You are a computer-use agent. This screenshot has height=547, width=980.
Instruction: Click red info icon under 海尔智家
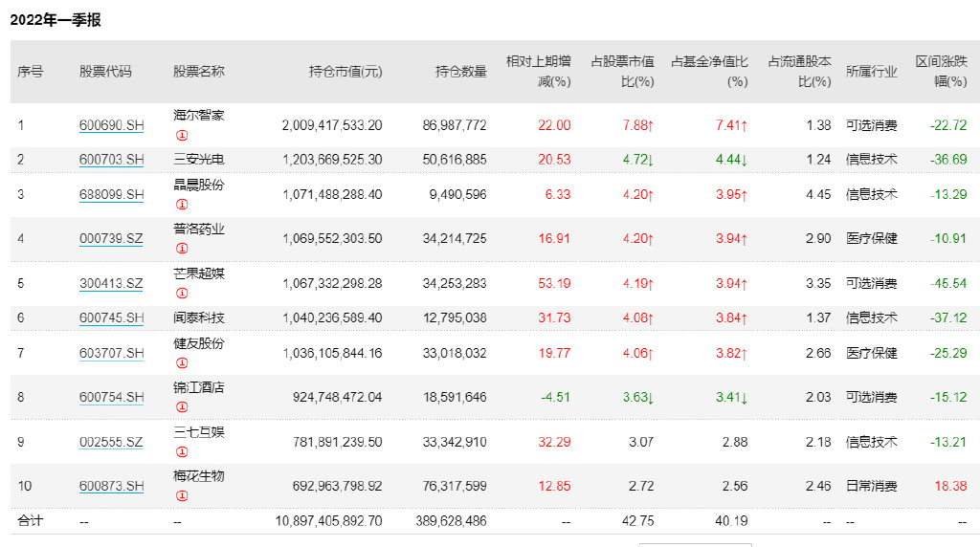182,136
